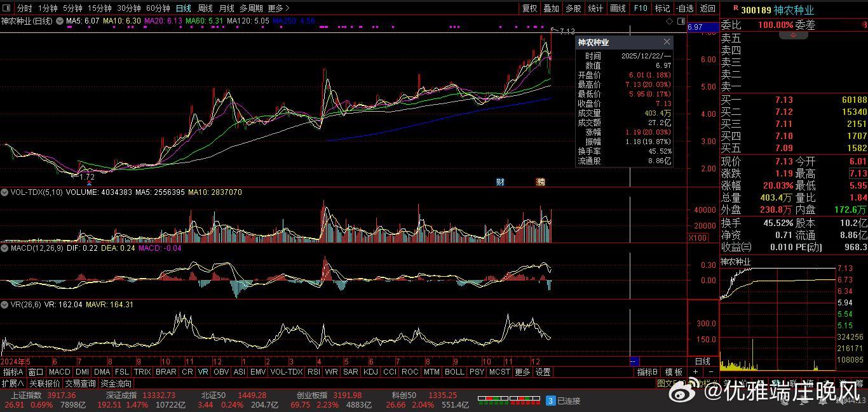Switch to 1分钟 period

(x=48, y=8)
